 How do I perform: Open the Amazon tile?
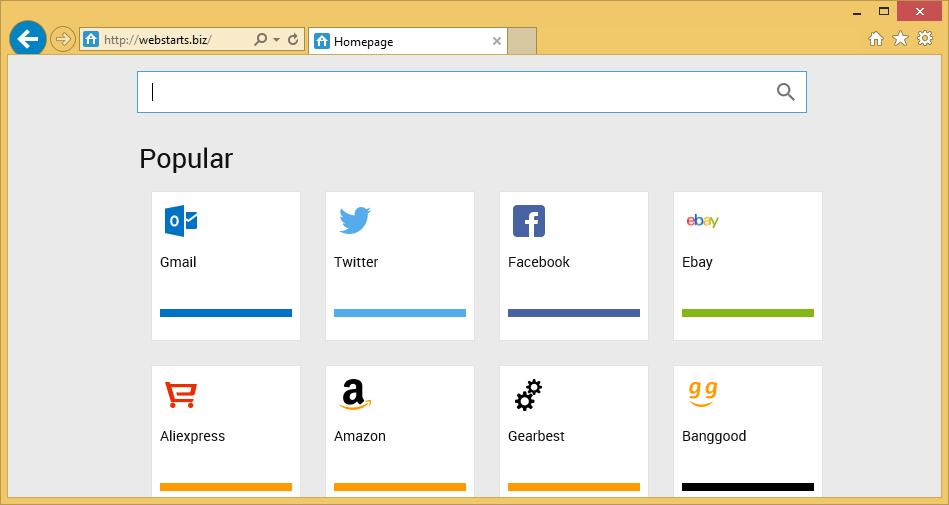[400, 428]
